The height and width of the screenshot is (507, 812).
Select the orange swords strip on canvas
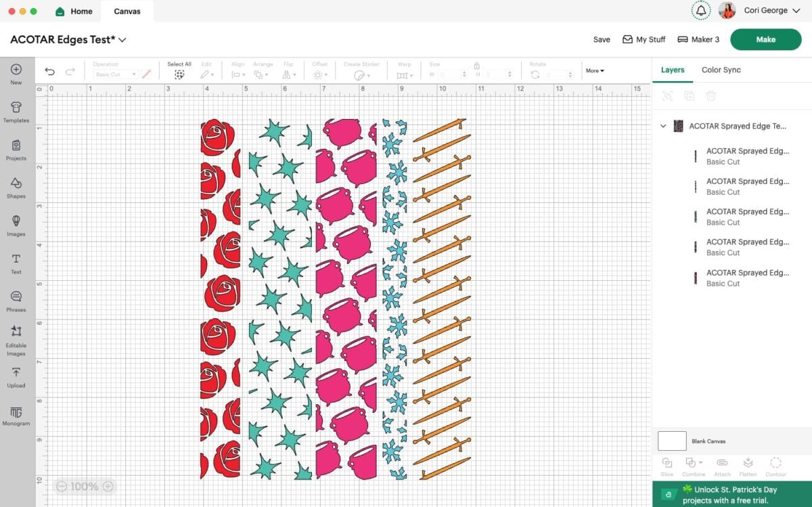tap(442, 299)
